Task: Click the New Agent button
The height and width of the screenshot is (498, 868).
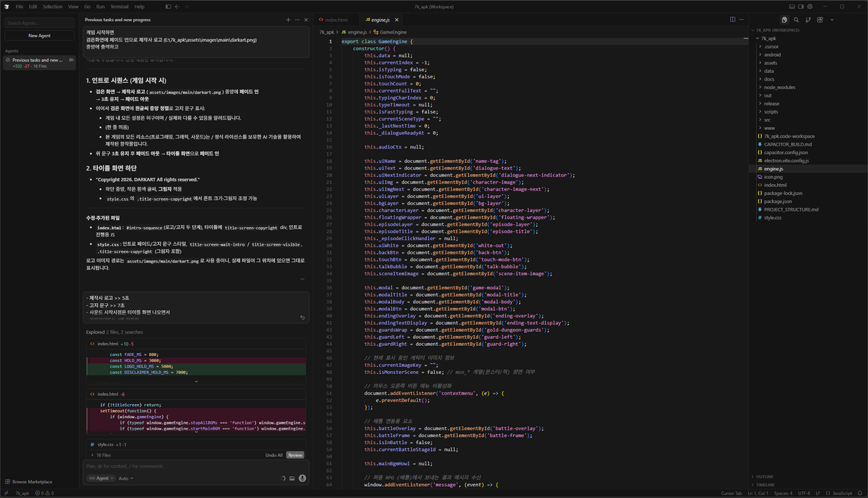Action: (x=39, y=36)
